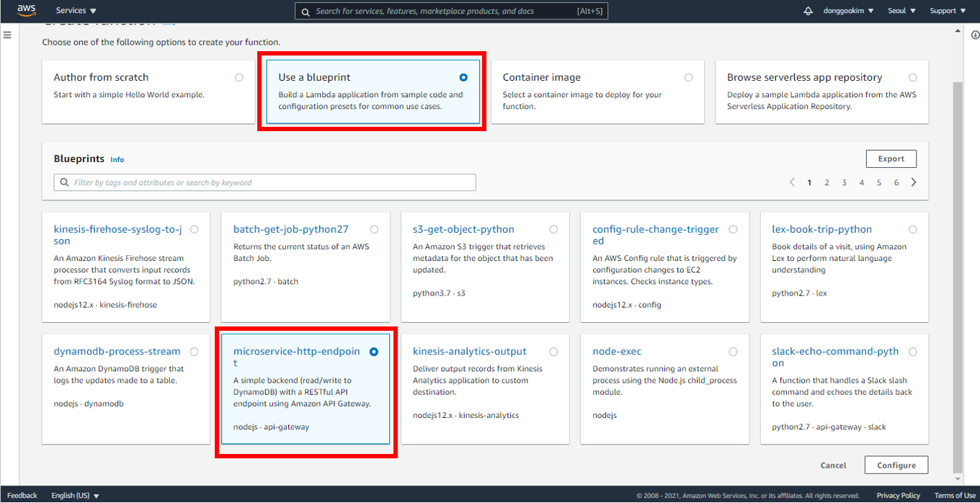The image size is (980, 503).
Task: Select dynamodb-process-stream blueprint radio
Action: tap(195, 352)
